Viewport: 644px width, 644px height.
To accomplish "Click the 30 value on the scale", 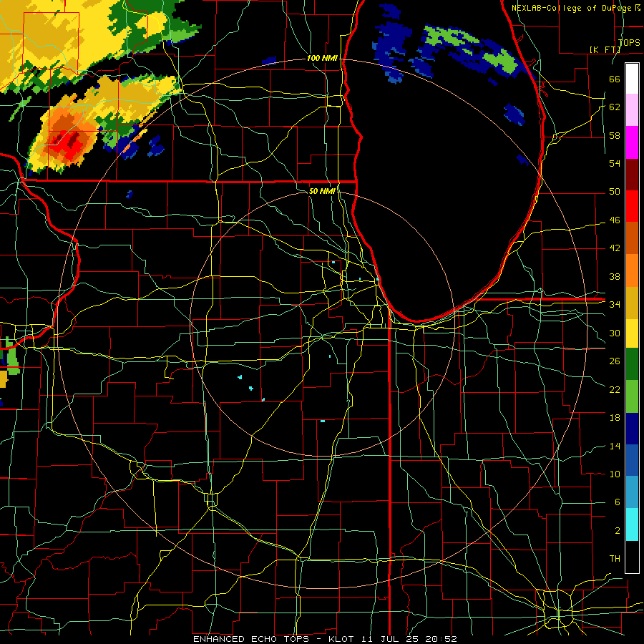I will pyautogui.click(x=615, y=333).
